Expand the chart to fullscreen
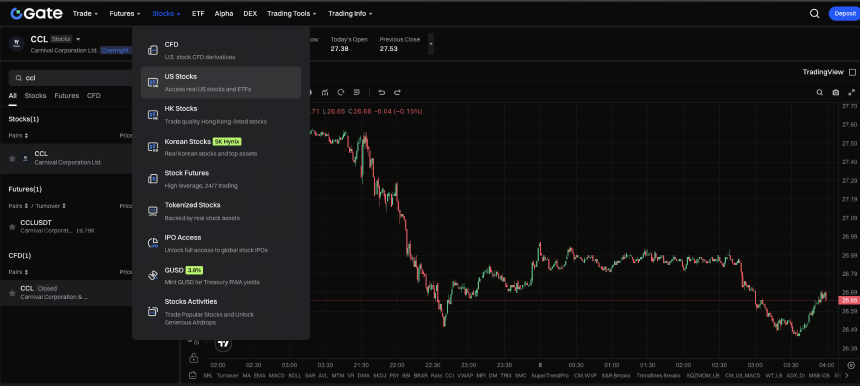The height and width of the screenshot is (386, 860). click(x=851, y=93)
